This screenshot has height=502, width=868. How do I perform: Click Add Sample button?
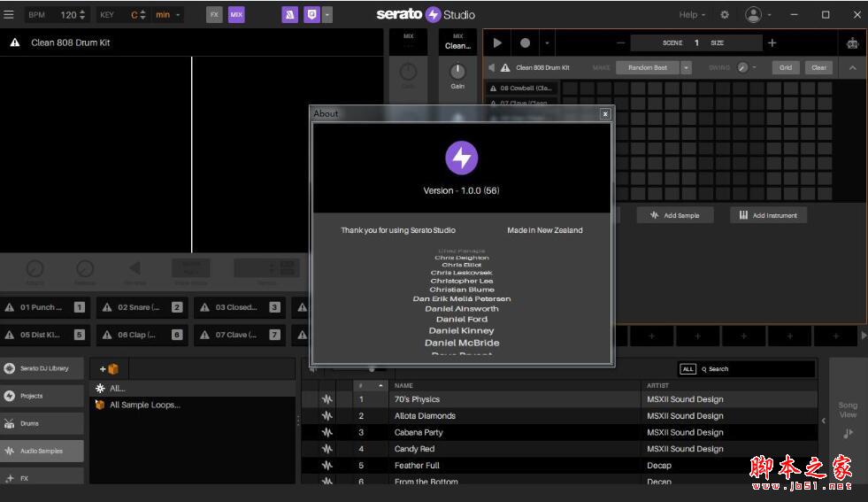tap(675, 215)
